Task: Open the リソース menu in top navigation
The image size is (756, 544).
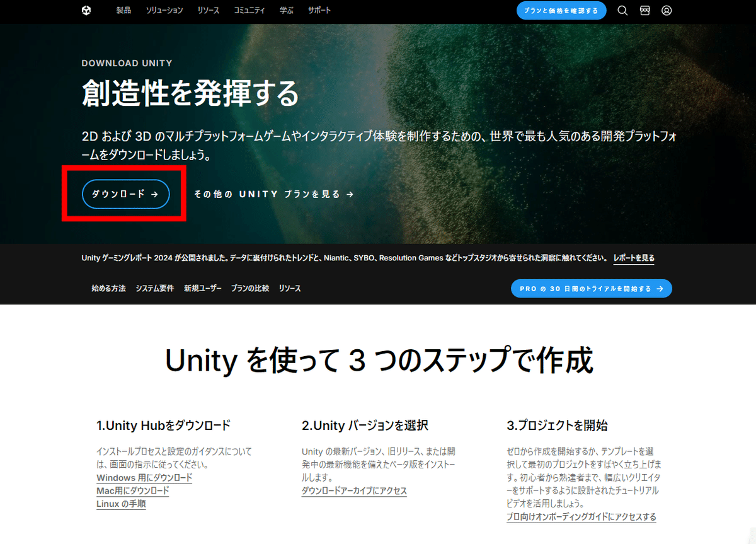Action: pos(209,11)
